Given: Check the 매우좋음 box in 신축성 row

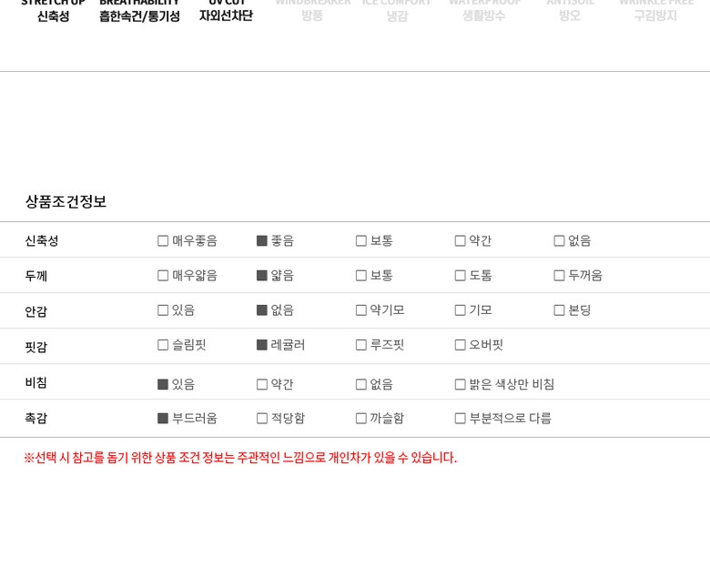Looking at the screenshot, I should click(163, 241).
